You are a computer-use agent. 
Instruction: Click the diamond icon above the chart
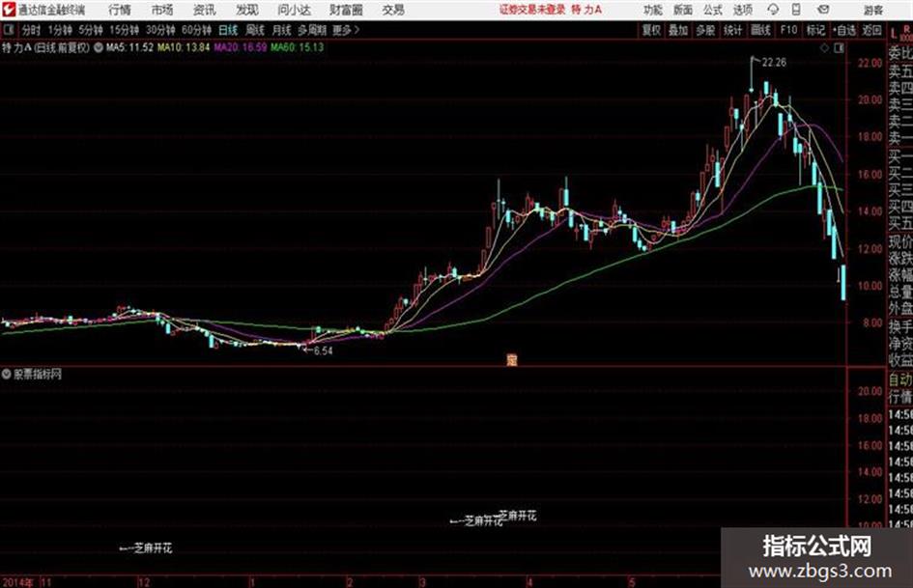(824, 48)
